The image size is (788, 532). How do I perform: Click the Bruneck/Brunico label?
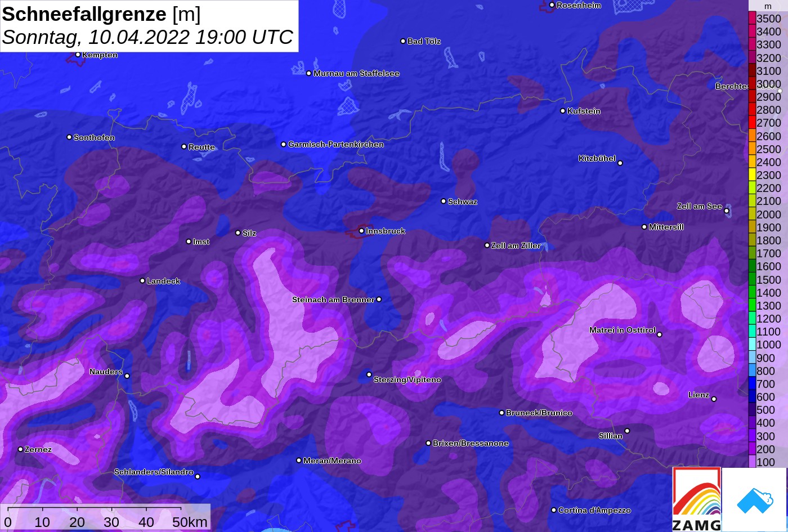tap(539, 413)
